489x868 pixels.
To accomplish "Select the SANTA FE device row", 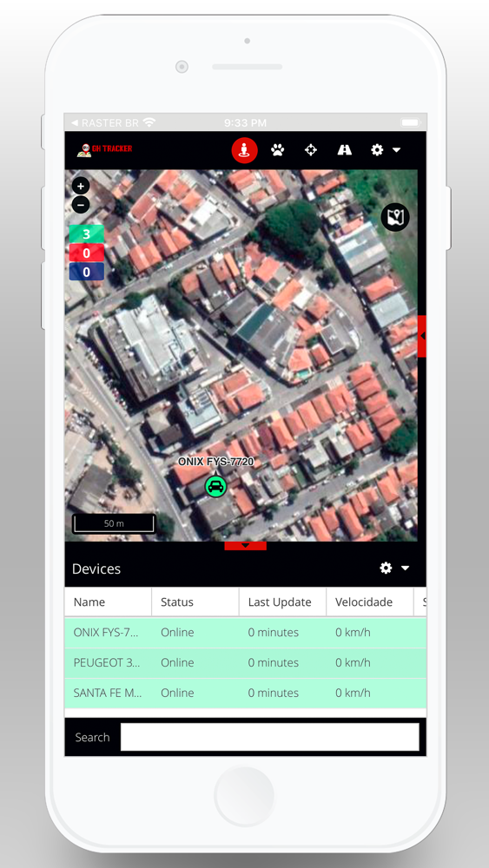I will pos(245,693).
